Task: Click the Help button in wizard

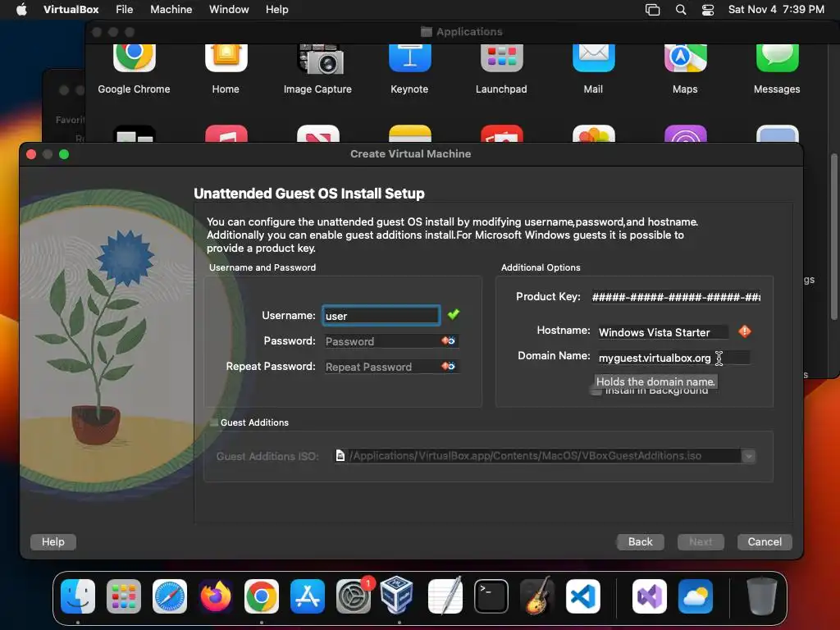Action: (x=53, y=542)
